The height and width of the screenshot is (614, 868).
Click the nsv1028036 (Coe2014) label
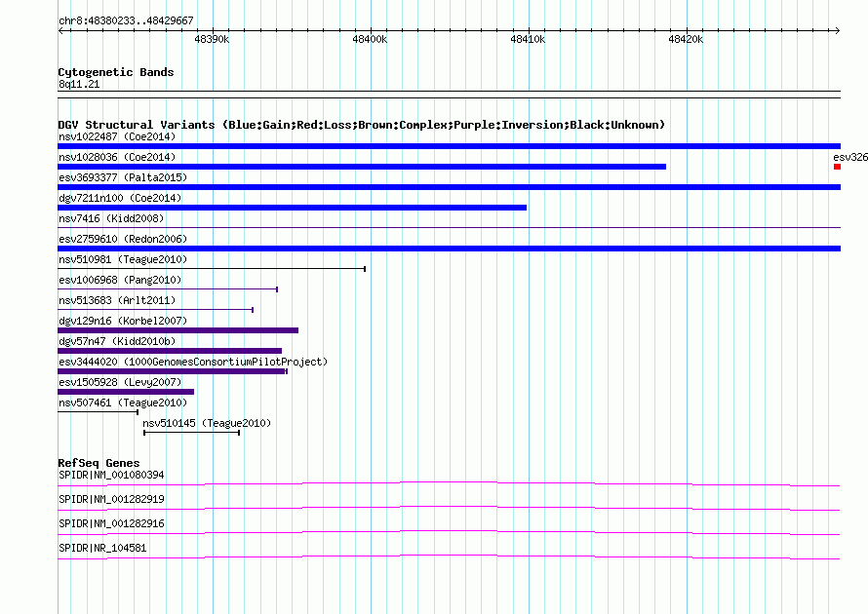tap(117, 157)
